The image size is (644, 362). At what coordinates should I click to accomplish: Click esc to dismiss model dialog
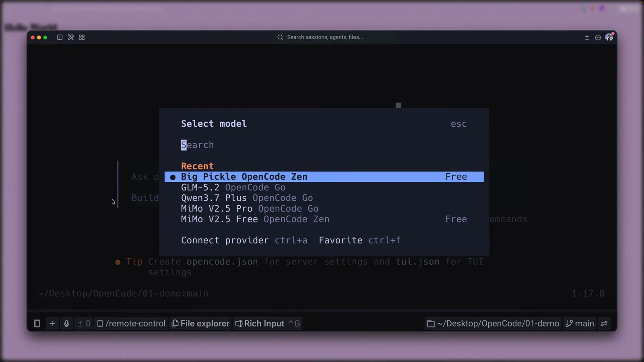coord(459,124)
